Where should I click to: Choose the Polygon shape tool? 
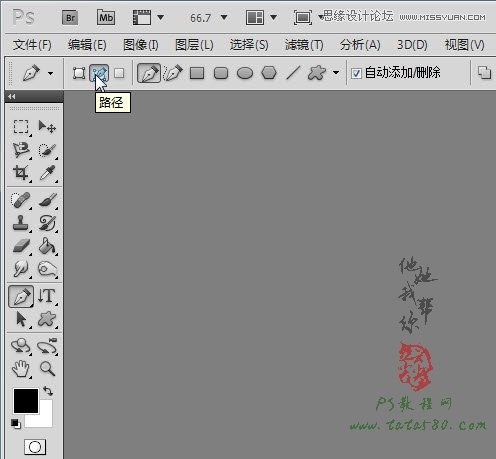click(269, 73)
